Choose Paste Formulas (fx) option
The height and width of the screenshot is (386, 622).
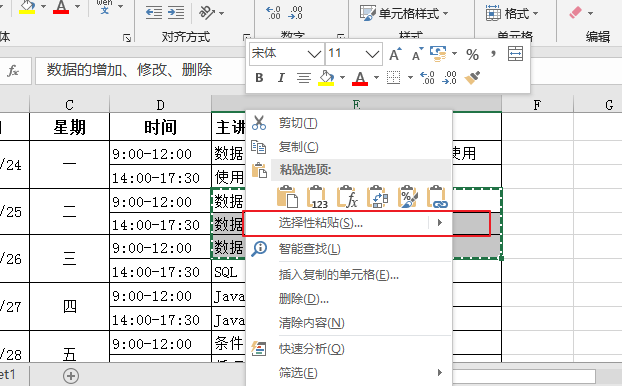347,197
